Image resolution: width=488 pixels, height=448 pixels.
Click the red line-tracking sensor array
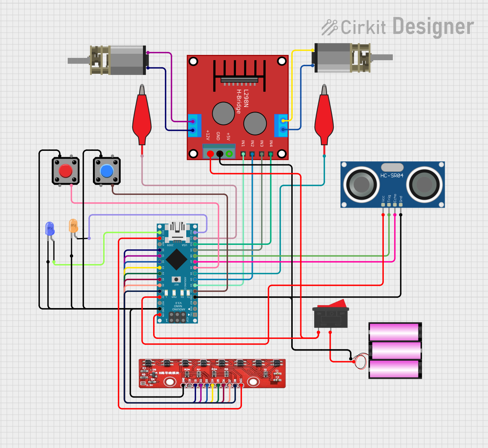pos(212,373)
